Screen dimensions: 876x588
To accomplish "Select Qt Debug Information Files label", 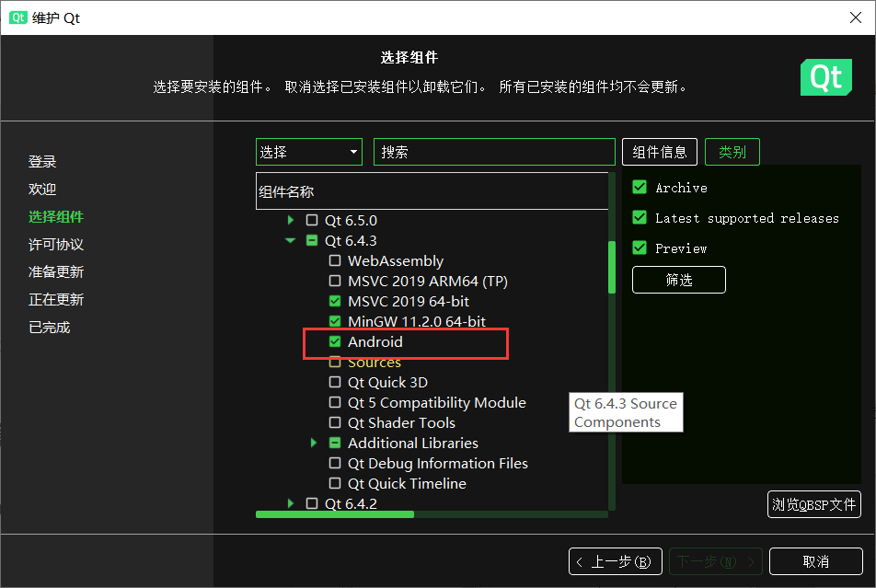I will click(437, 464).
